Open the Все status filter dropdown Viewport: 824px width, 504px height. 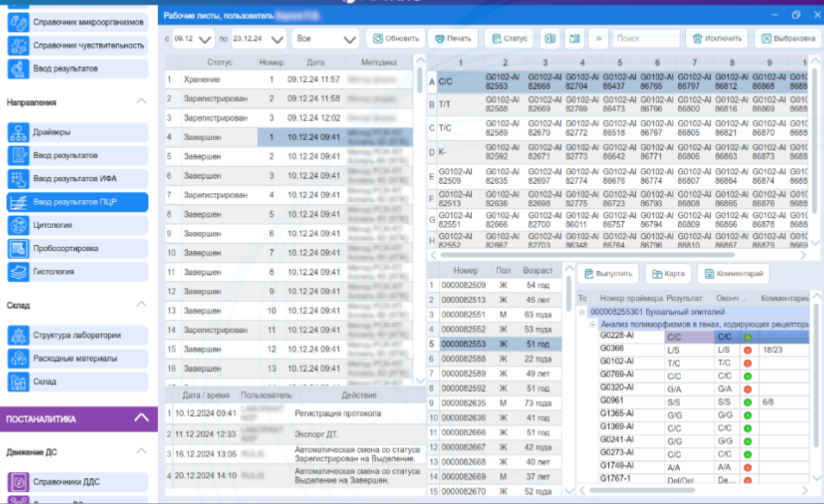[325, 39]
